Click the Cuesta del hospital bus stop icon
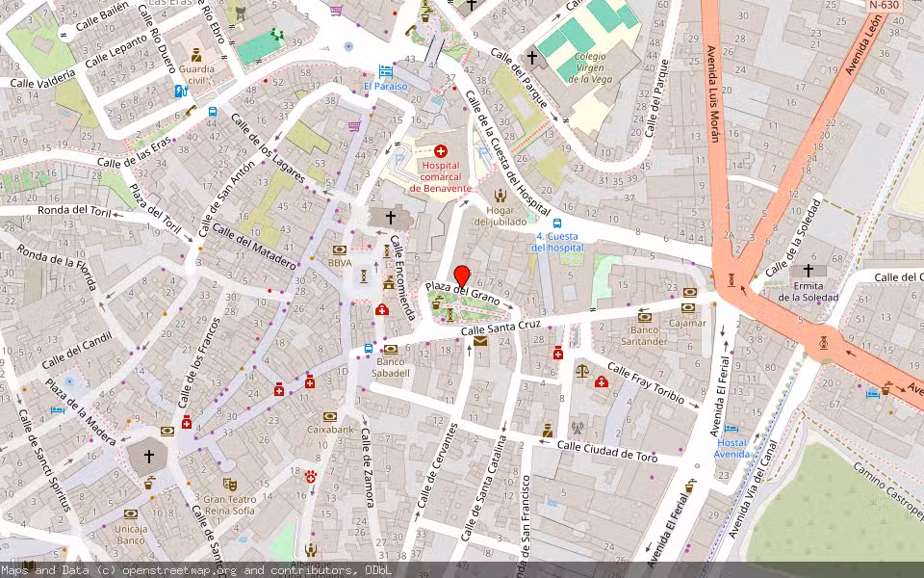Image resolution: width=924 pixels, height=578 pixels. [557, 223]
